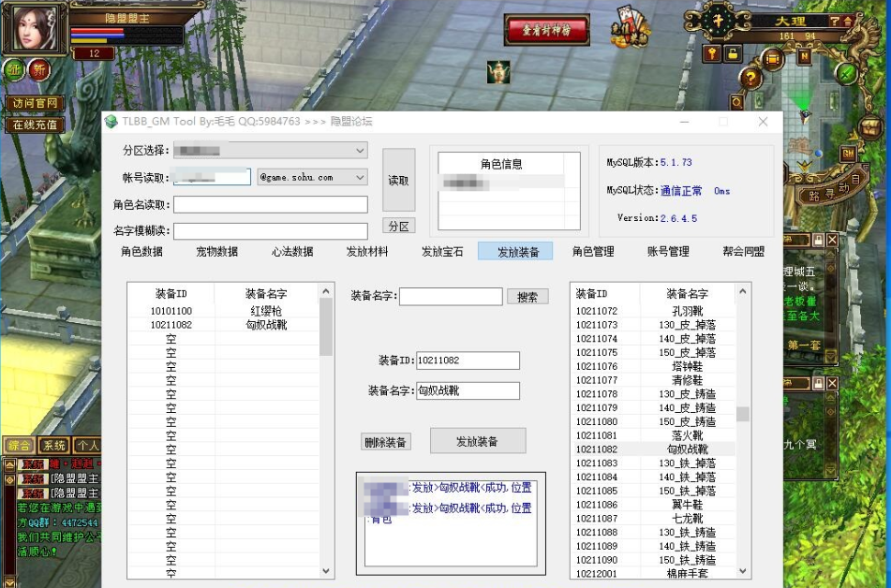Select 翼牛靴 row in equipment list
The height and width of the screenshot is (588, 891).
[x=687, y=505]
